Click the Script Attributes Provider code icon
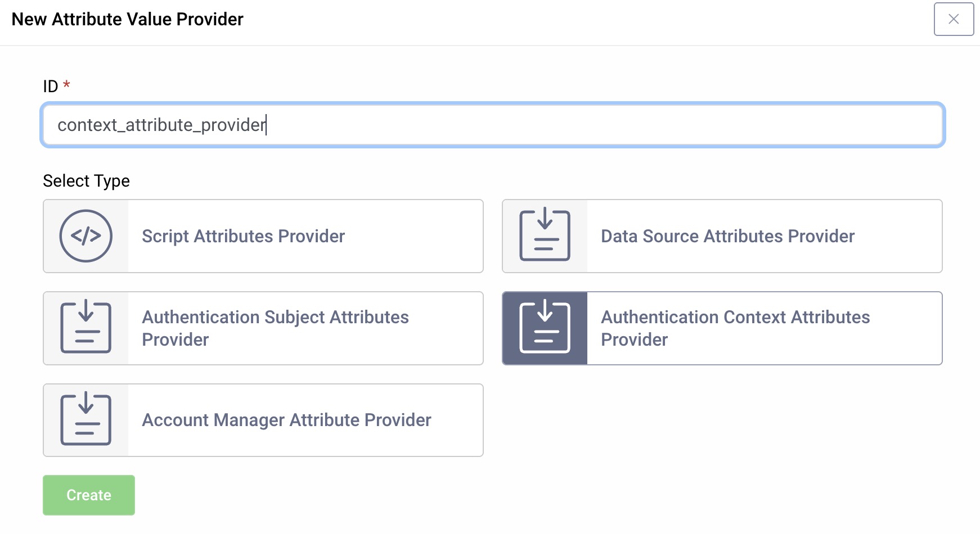The image size is (980, 534). click(x=86, y=236)
